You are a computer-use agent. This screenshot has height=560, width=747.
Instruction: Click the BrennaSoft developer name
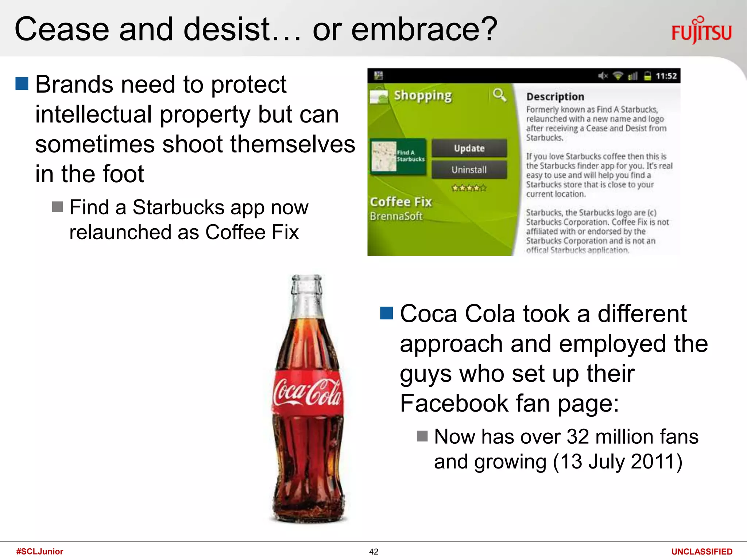click(x=396, y=216)
